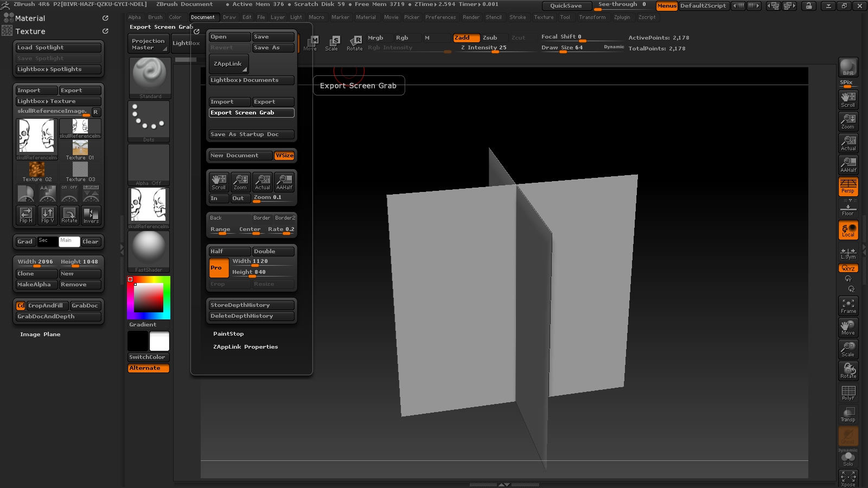
Task: Click the Solo mode icon
Action: click(x=848, y=459)
